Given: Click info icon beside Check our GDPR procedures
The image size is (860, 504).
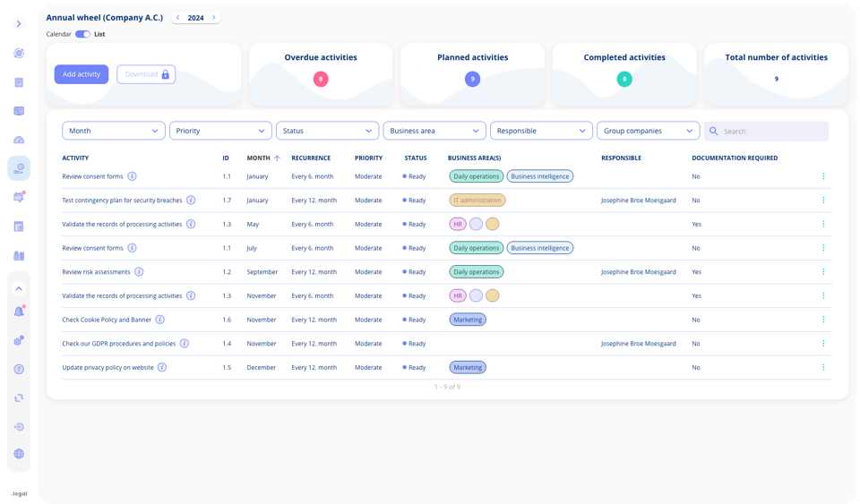Looking at the screenshot, I should (x=185, y=344).
